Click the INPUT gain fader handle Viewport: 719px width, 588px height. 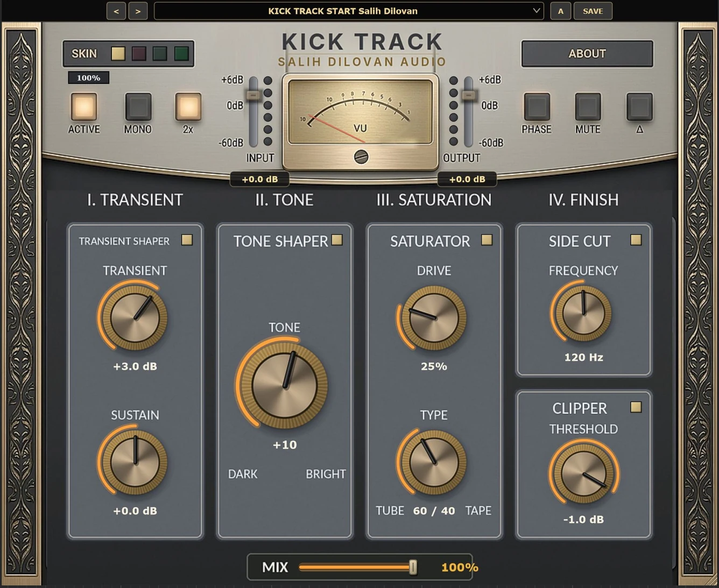click(x=253, y=95)
